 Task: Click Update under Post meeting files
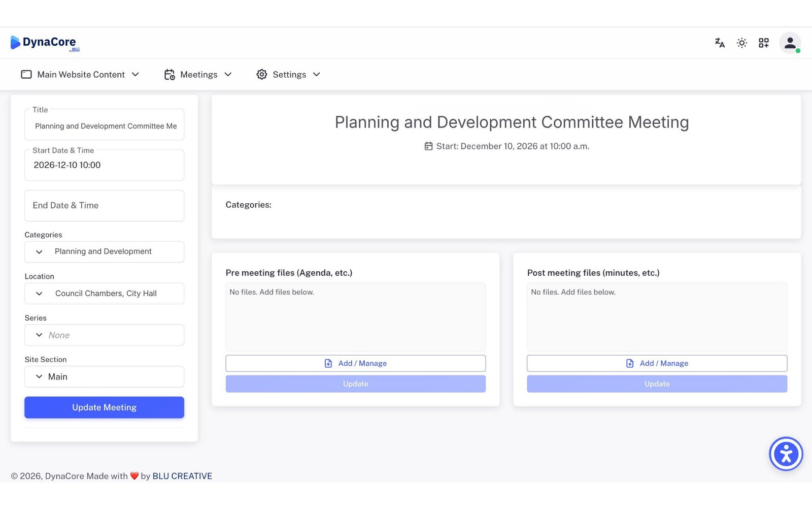point(657,384)
